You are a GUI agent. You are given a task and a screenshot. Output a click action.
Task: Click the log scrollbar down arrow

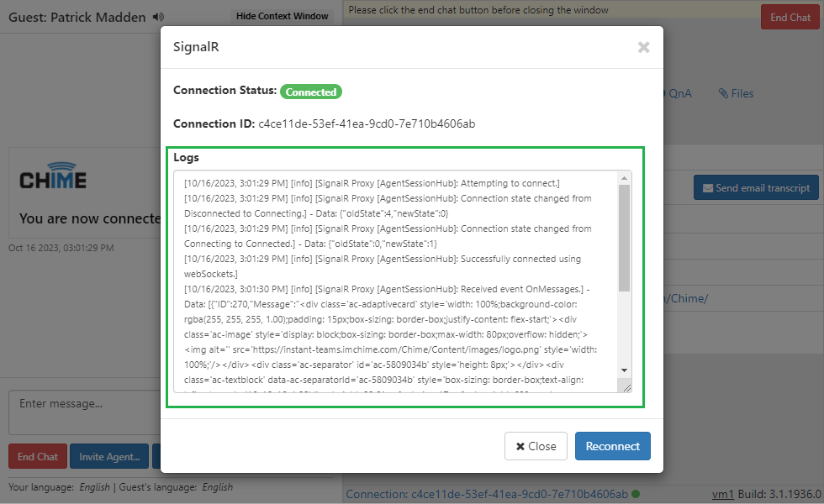(624, 370)
